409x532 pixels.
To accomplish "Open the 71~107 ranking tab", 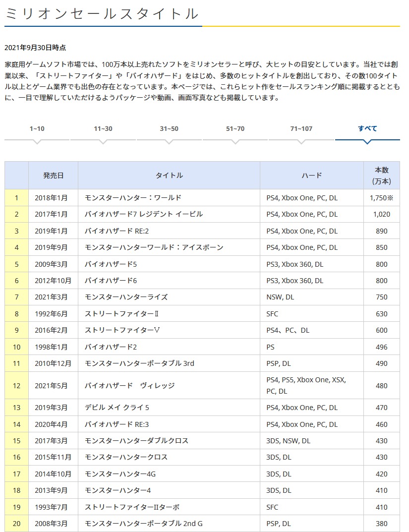I will (301, 128).
